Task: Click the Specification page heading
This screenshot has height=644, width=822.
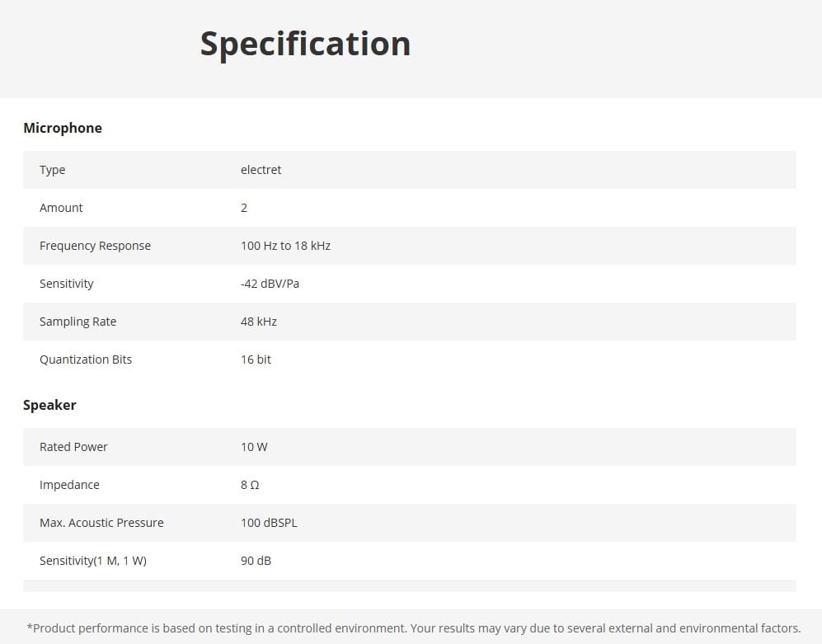Action: [305, 44]
